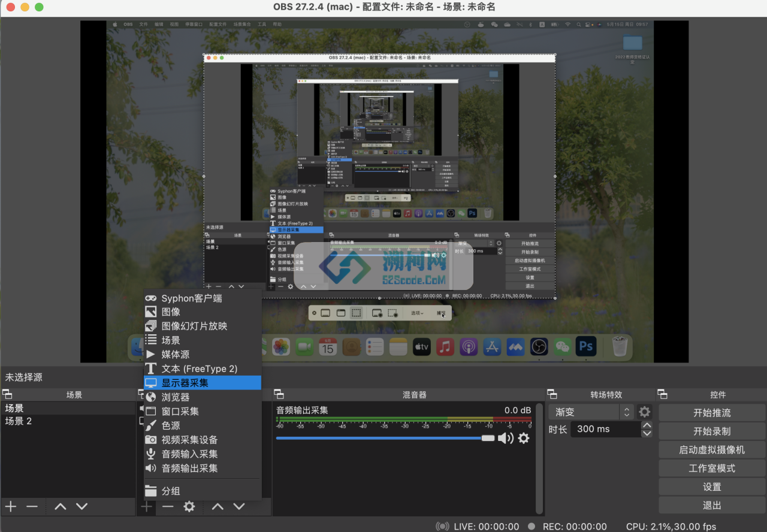Choose 分组 from the source menu
This screenshot has width=767, height=532.
pyautogui.click(x=203, y=491)
